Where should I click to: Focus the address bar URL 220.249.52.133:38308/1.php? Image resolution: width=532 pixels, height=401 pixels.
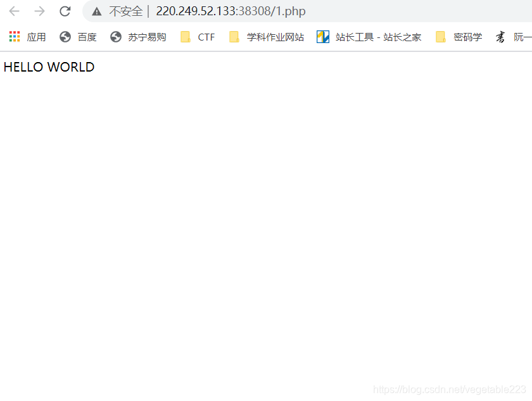pos(231,11)
